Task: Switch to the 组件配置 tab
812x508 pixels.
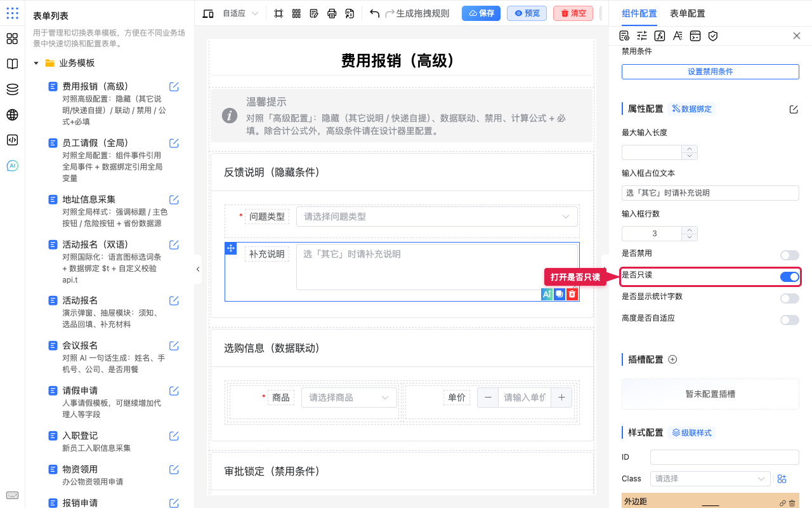Action: (639, 13)
